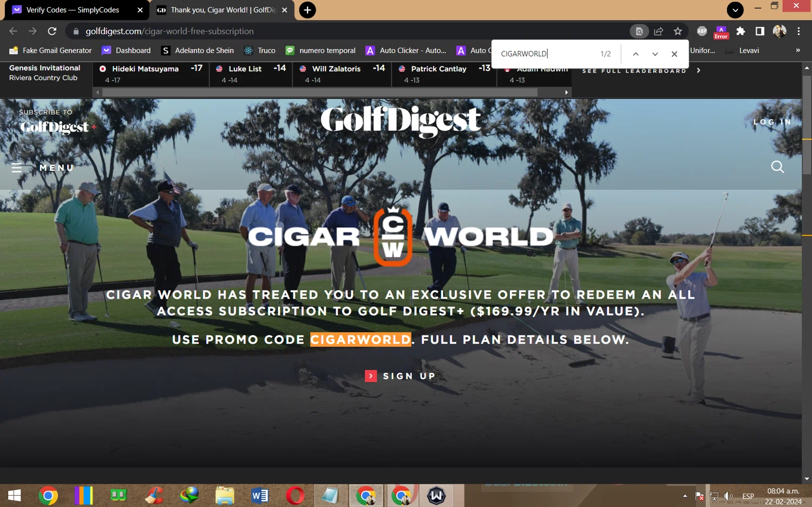Click the browser forward arrow
Viewport: 812px width, 507px height.
point(32,31)
